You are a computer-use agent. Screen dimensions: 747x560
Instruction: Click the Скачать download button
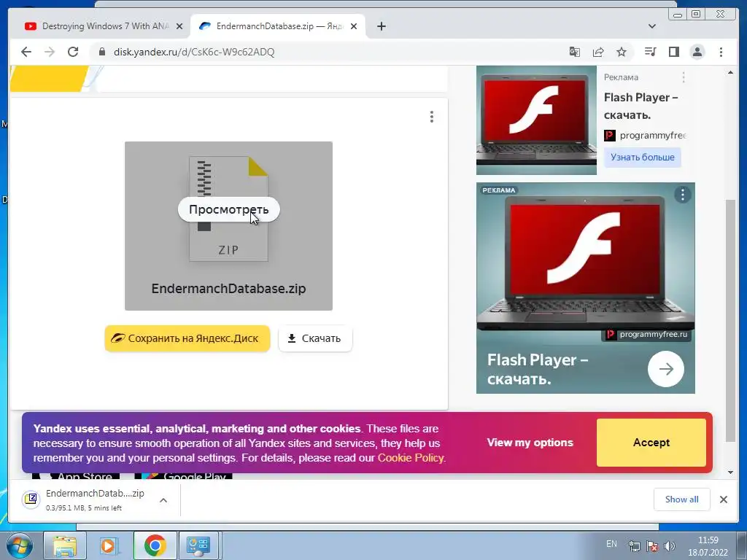pyautogui.click(x=315, y=338)
